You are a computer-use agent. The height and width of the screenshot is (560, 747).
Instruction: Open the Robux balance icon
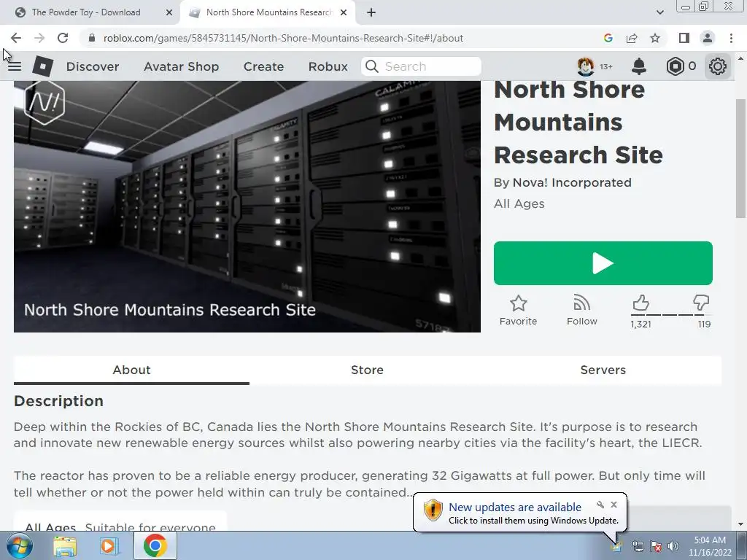(x=675, y=66)
